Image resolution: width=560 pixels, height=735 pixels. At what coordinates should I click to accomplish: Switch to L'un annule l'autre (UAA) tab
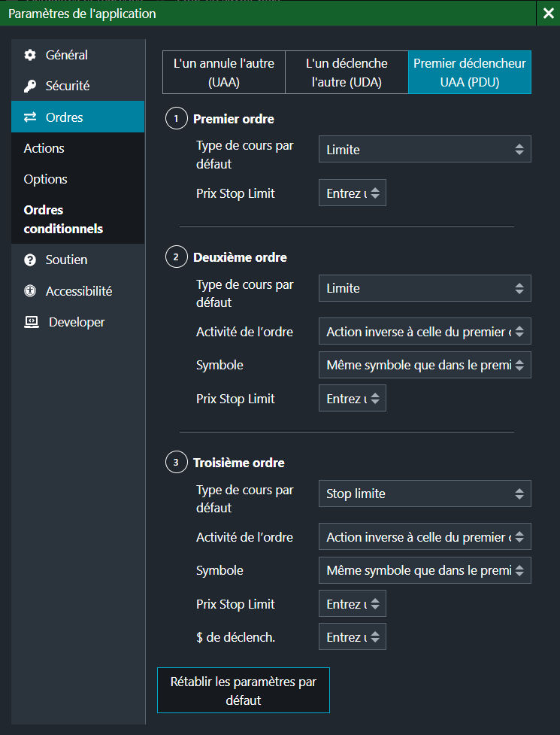[224, 73]
